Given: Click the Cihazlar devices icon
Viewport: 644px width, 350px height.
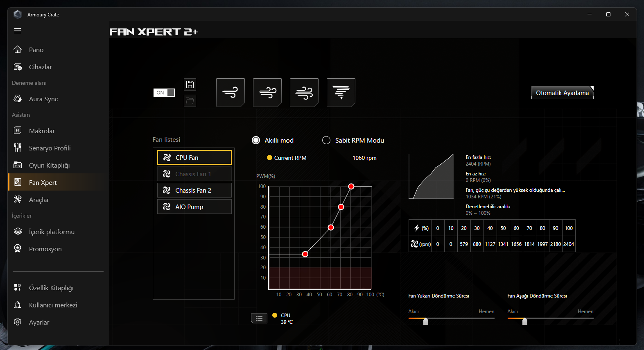Looking at the screenshot, I should coord(18,67).
